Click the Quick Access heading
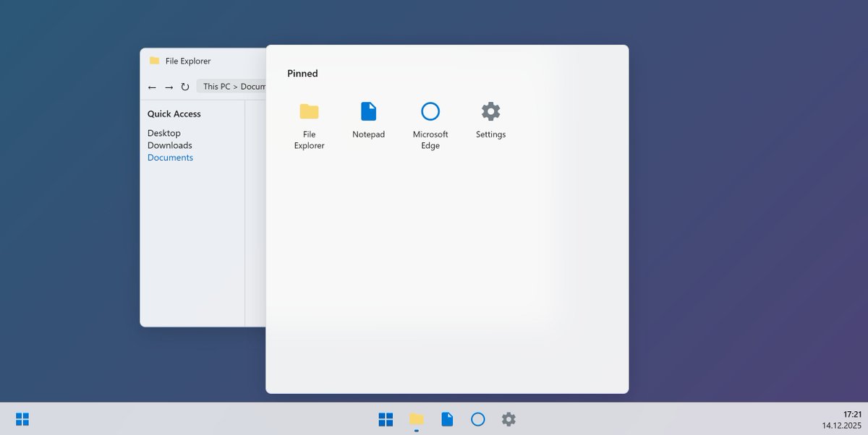Viewport: 868px width, 435px height. (x=174, y=113)
